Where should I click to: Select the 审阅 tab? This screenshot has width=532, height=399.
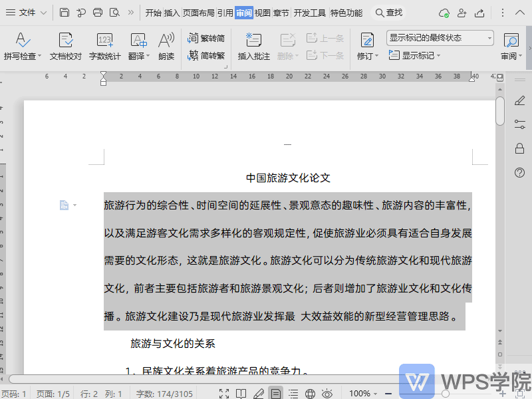pos(244,13)
